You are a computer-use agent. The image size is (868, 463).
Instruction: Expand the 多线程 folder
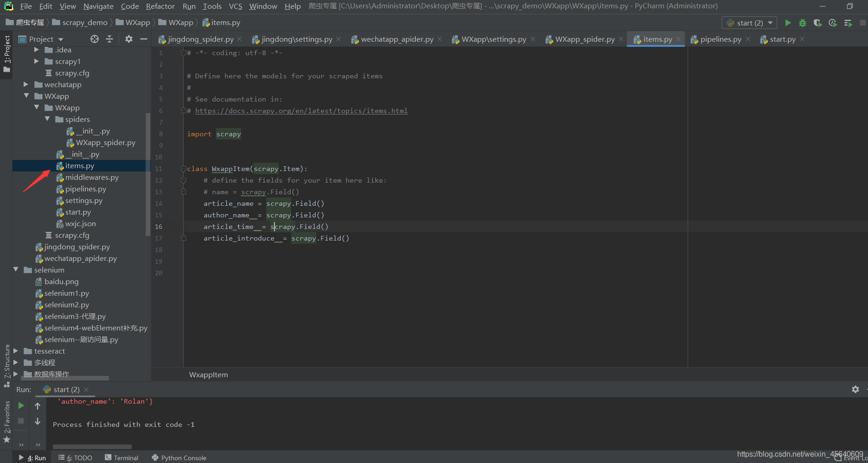pos(16,362)
